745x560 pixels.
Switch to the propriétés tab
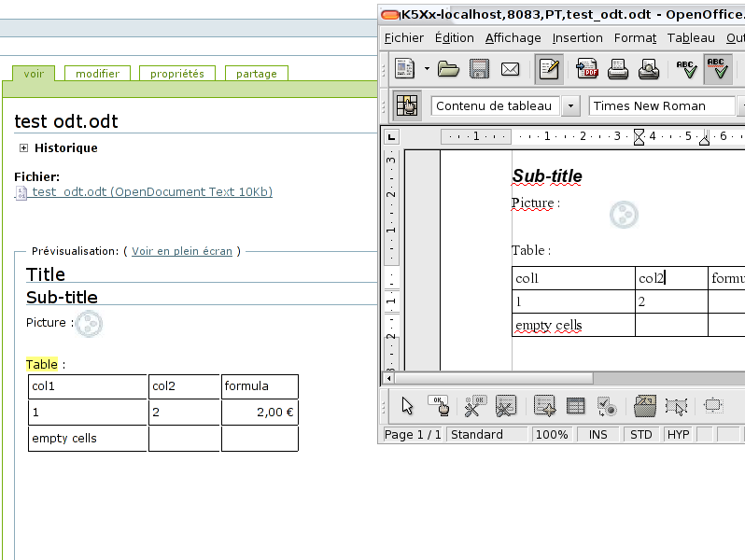point(176,74)
